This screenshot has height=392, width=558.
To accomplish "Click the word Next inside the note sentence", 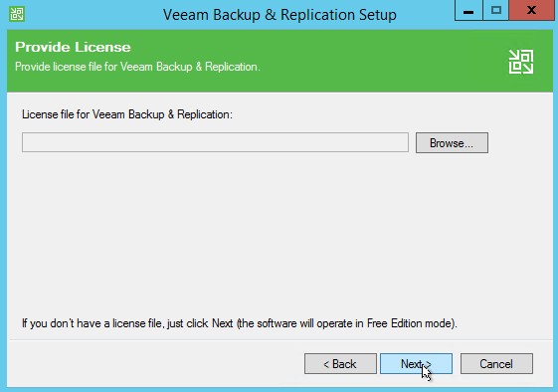I will [223, 323].
